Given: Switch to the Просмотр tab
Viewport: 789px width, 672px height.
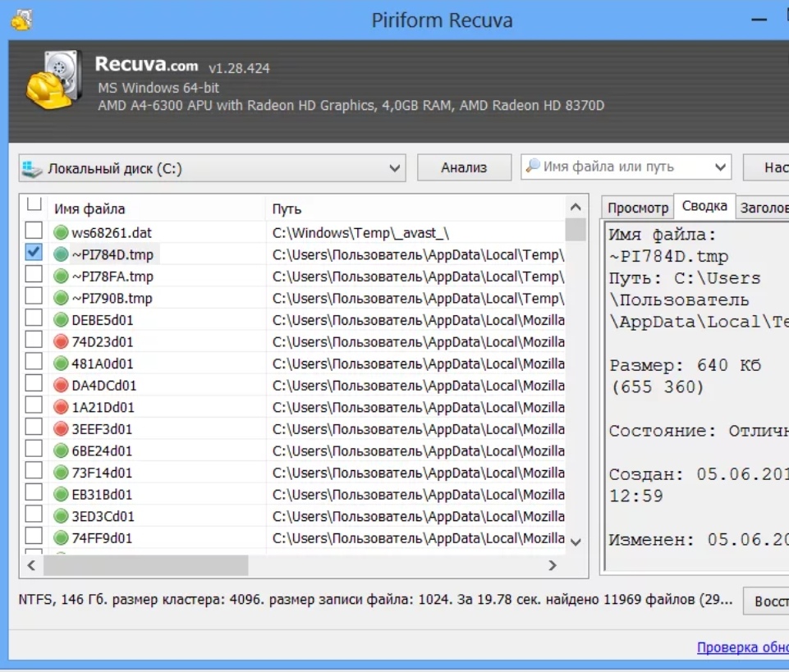Looking at the screenshot, I should click(638, 208).
